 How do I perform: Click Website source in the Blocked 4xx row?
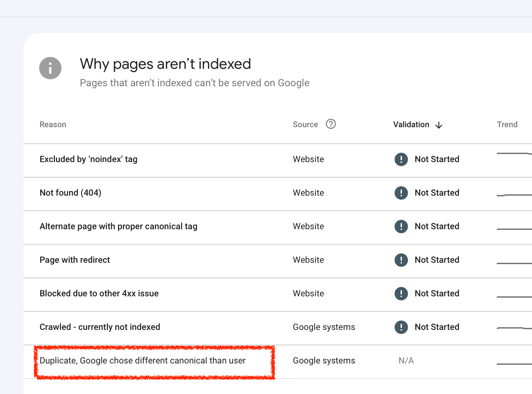point(308,293)
